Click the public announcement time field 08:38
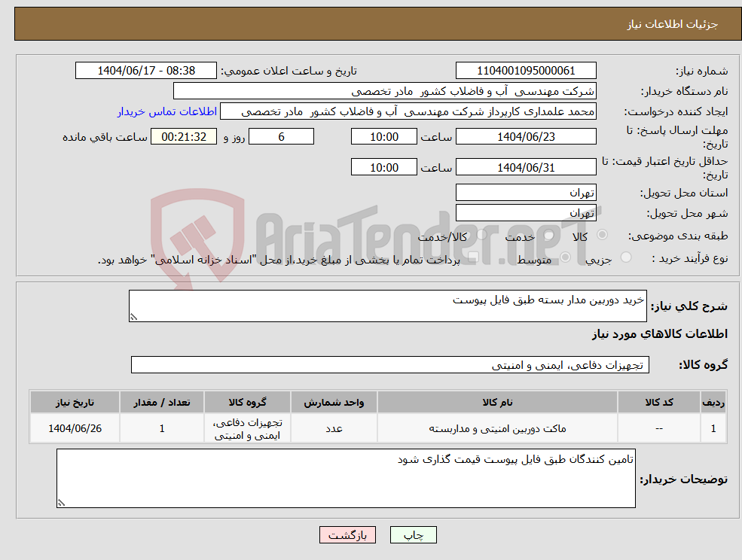 (x=146, y=70)
